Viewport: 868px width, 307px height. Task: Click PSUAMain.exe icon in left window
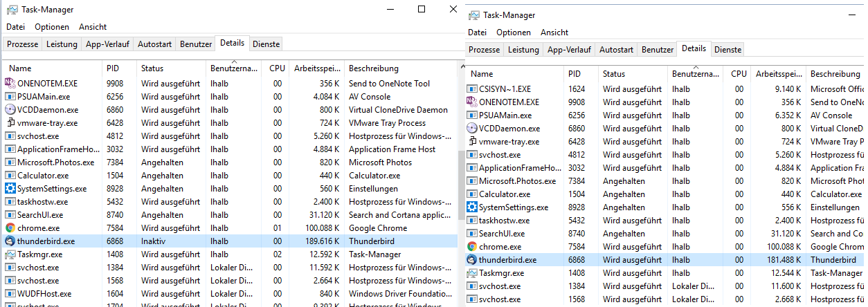click(x=10, y=96)
